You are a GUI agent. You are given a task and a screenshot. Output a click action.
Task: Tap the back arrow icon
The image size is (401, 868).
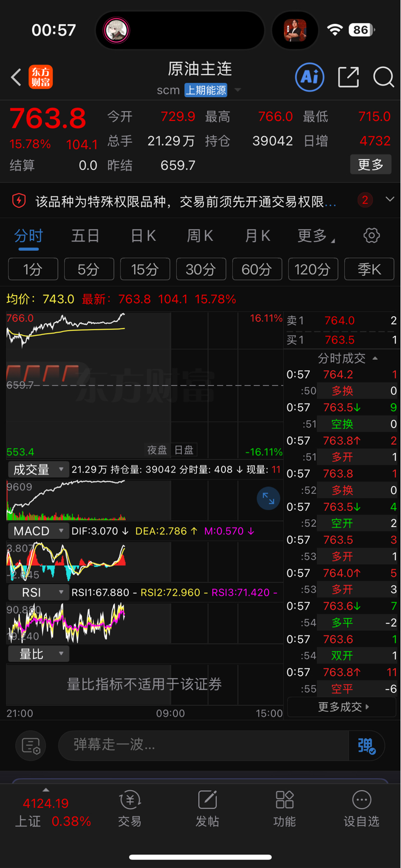click(x=16, y=78)
